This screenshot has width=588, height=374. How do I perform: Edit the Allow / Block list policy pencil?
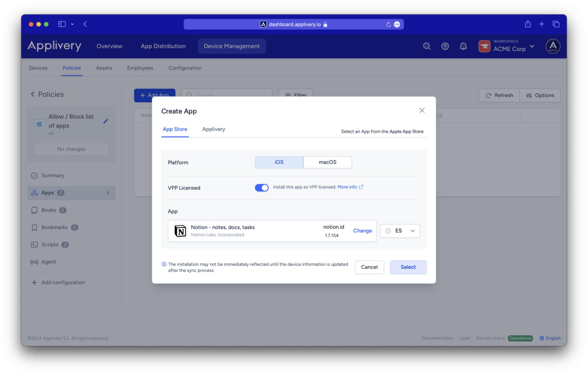pyautogui.click(x=106, y=121)
